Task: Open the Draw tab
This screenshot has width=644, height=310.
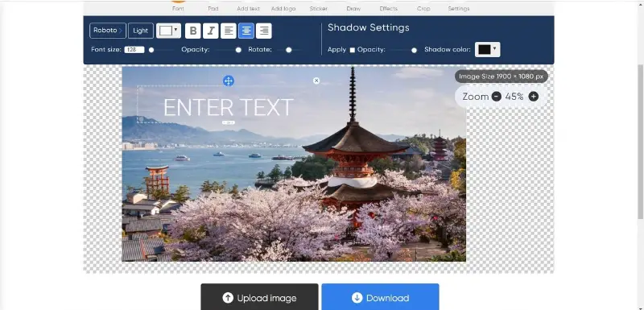Action: coord(353,8)
